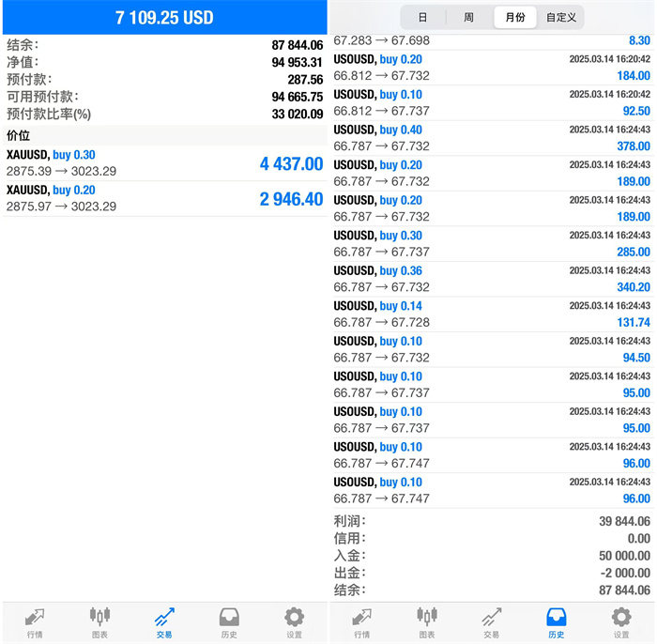This screenshot has height=644, width=657.
Task: Tap the 结余 balance value 87 844.06 on the trade screen
Action: coord(298,45)
